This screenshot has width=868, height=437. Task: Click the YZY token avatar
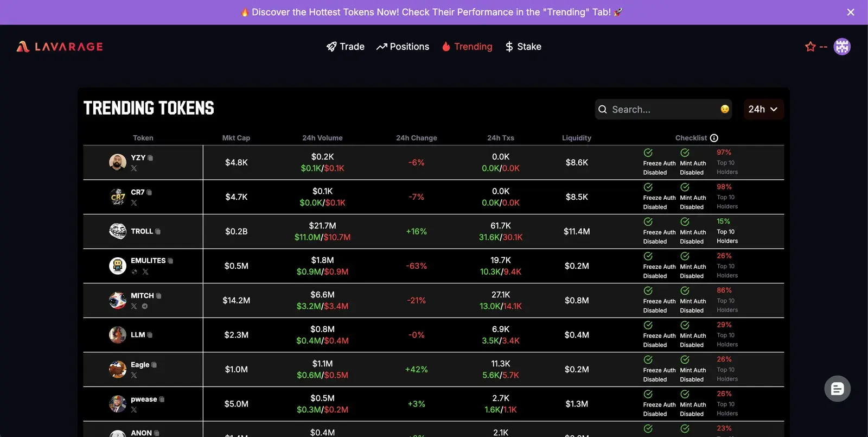point(118,162)
